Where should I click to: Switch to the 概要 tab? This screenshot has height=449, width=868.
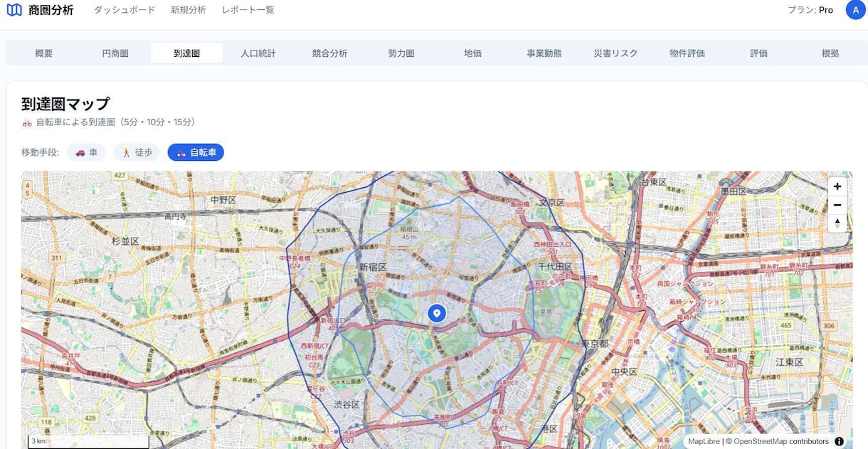point(44,53)
